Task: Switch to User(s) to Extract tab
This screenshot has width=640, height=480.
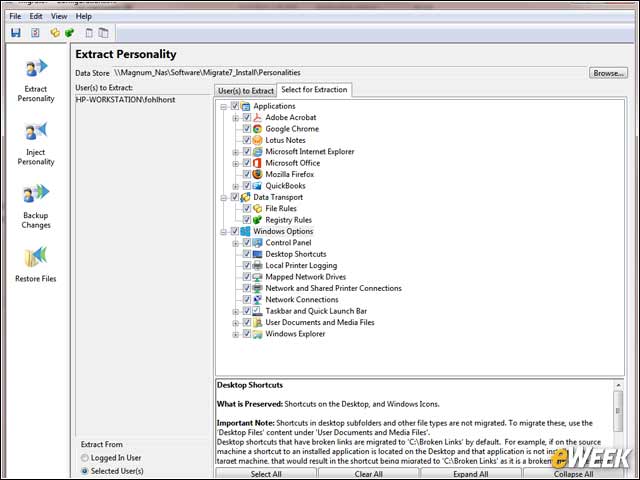Action: 246,91
